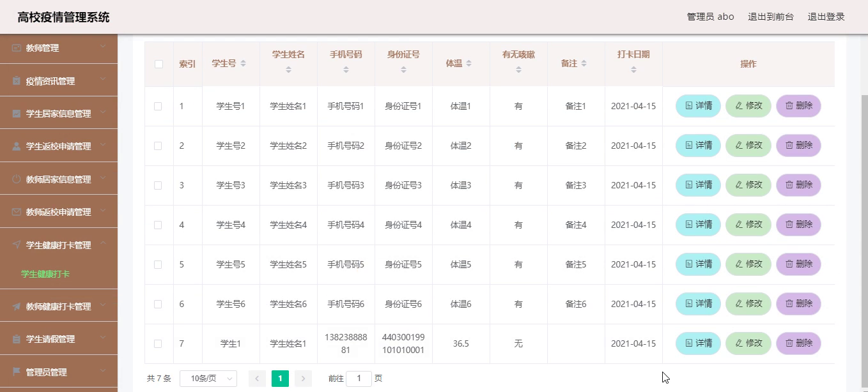The height and width of the screenshot is (392, 868).
Task: Expand 教师健康打卡管理 menu chevron
Action: click(x=103, y=306)
